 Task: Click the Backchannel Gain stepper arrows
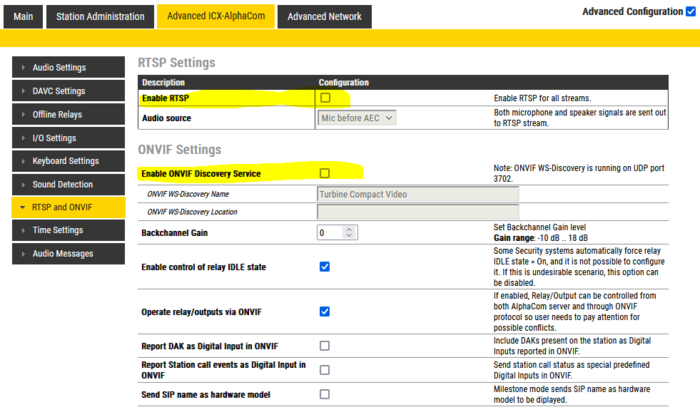(349, 232)
